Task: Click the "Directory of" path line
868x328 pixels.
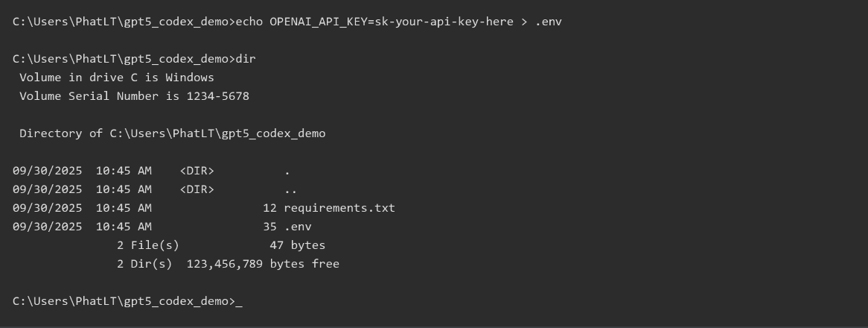Action: click(x=172, y=133)
